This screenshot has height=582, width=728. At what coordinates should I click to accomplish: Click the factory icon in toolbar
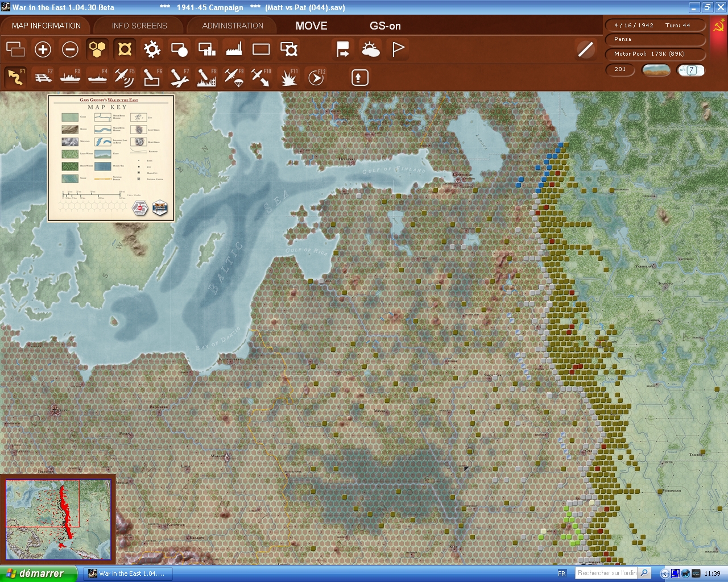(x=234, y=49)
